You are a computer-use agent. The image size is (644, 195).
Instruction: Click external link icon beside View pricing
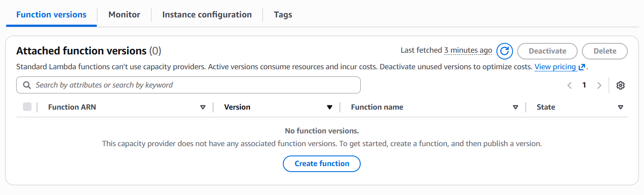pos(582,67)
